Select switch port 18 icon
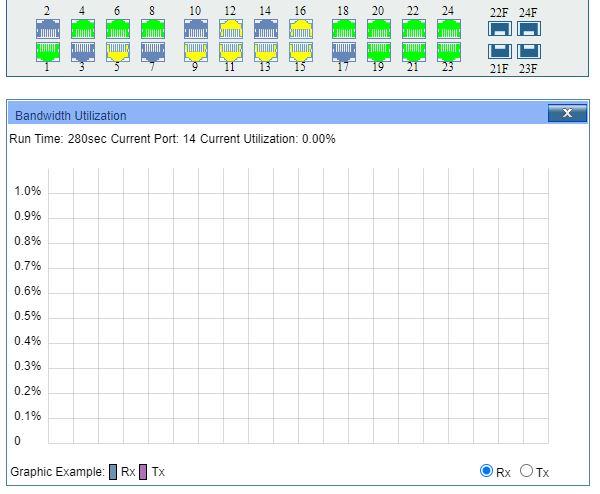Viewport: 600px width, 494px height. point(344,29)
